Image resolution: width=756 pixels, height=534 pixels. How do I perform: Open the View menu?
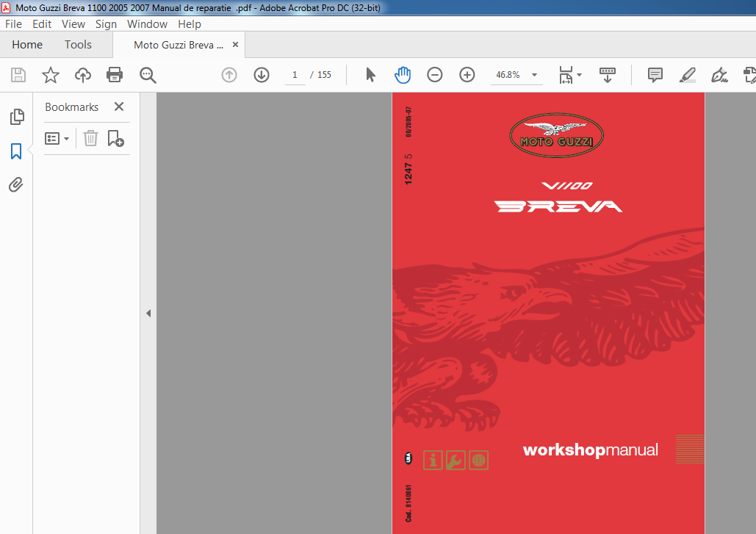coord(73,24)
